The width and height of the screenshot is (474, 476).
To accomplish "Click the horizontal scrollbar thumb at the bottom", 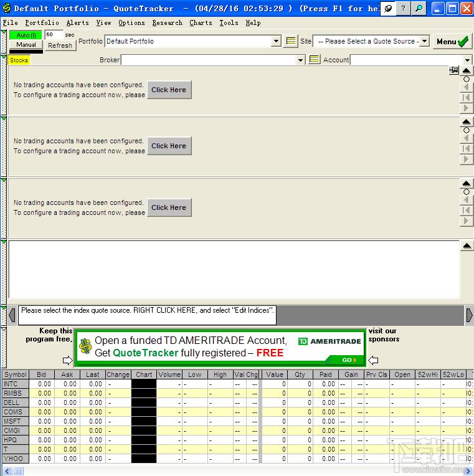I will pos(18,471).
